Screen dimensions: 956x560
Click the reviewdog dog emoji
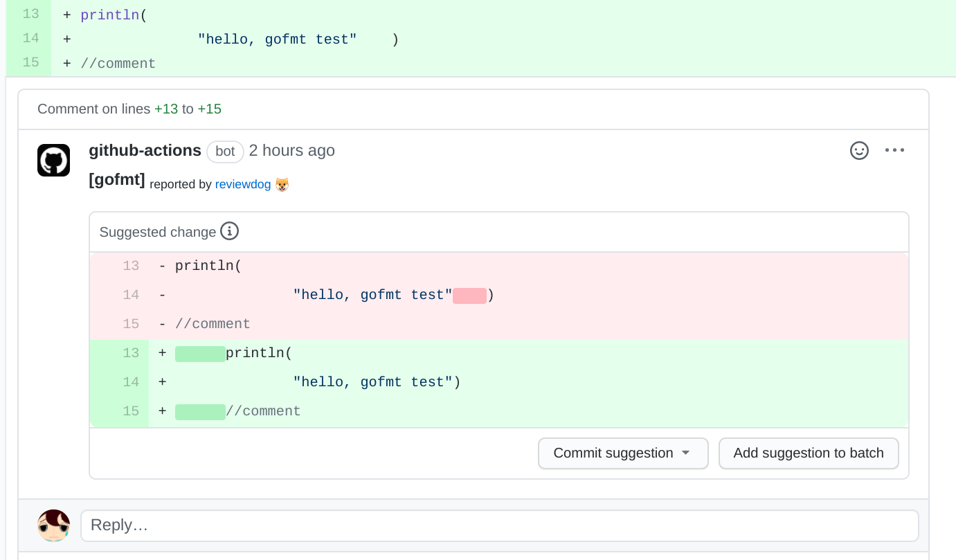pos(281,185)
